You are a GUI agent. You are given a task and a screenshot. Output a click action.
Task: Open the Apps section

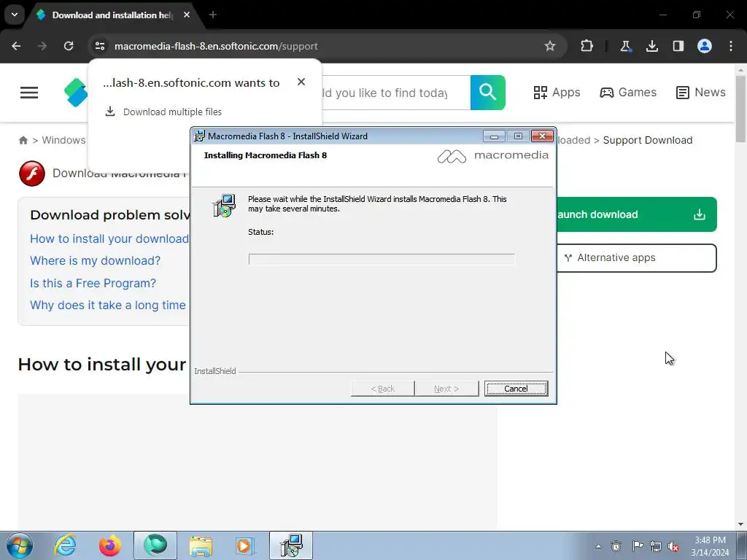pos(557,93)
